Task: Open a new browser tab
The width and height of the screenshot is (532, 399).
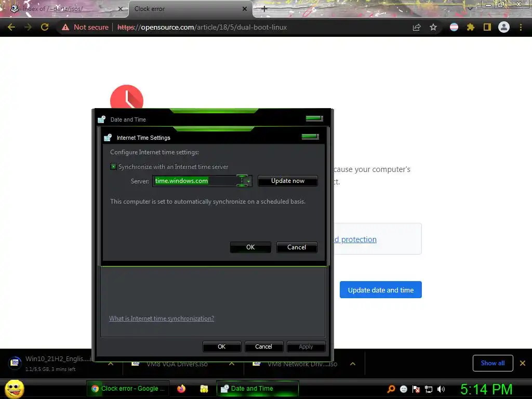Action: click(264, 9)
